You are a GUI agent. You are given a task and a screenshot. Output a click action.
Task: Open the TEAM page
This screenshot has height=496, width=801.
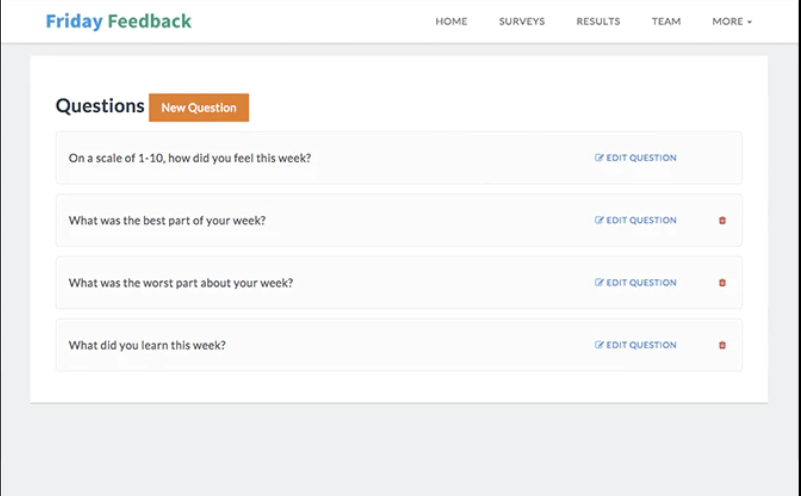click(x=666, y=21)
